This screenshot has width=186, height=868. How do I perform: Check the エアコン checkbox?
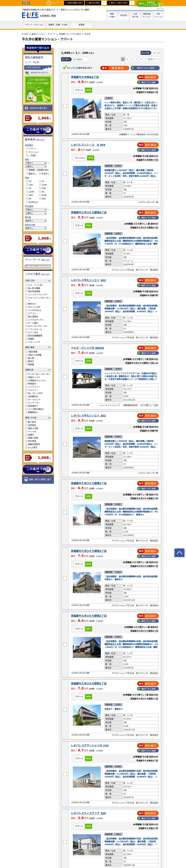(x=26, y=313)
